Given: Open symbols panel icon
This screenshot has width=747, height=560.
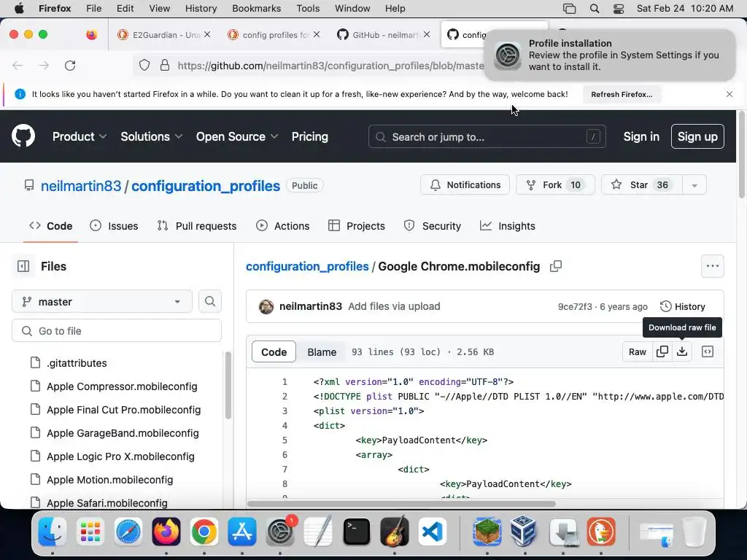Looking at the screenshot, I should coord(708,351).
